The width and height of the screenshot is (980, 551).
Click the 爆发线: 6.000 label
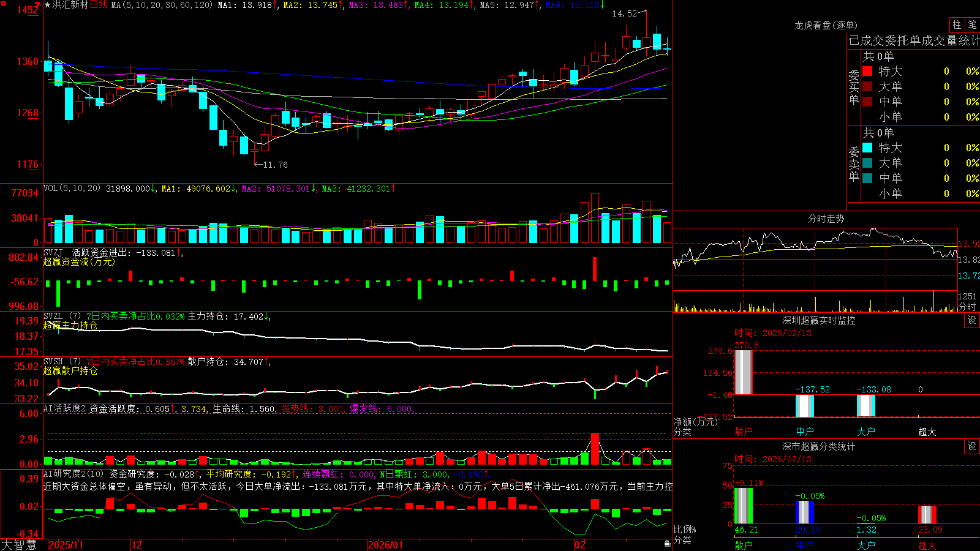(x=382, y=409)
